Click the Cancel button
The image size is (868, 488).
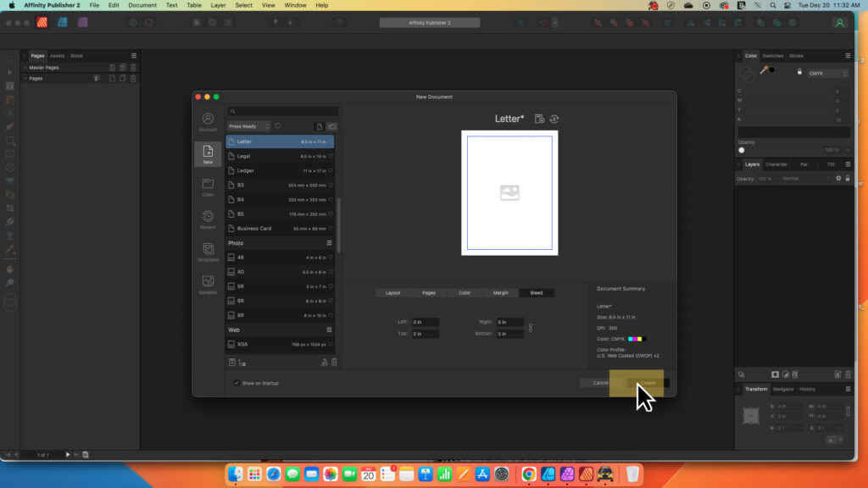pos(601,383)
